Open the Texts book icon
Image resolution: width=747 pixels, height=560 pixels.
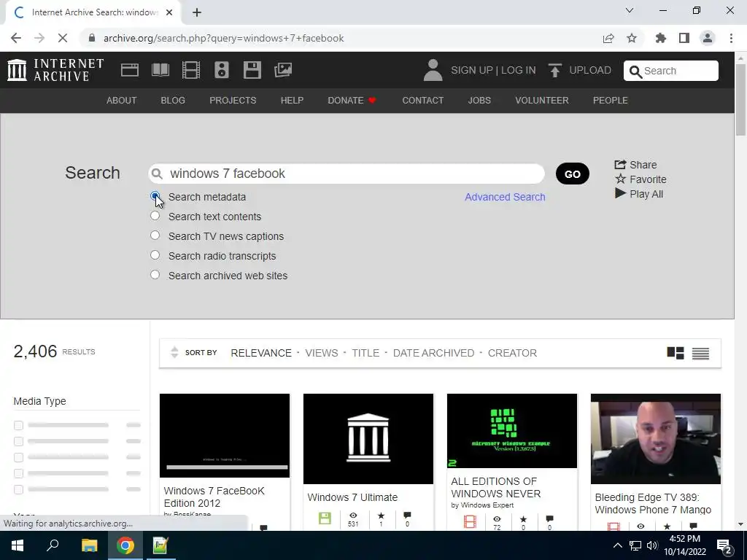160,70
